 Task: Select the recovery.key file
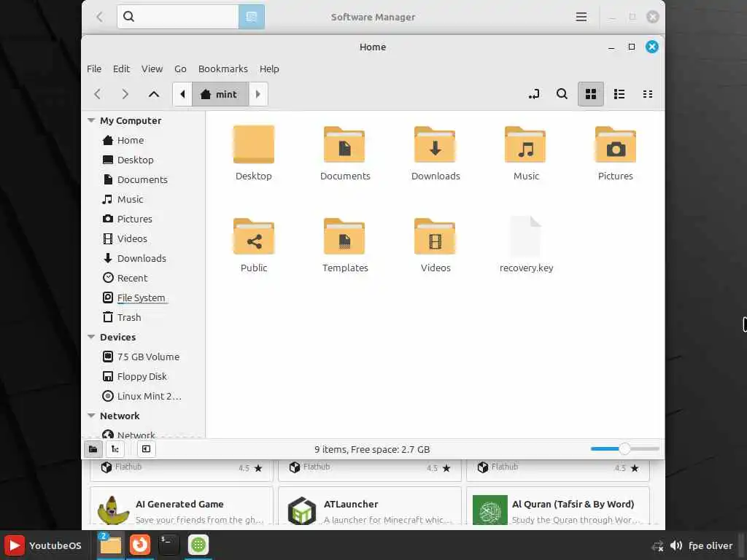click(x=525, y=236)
